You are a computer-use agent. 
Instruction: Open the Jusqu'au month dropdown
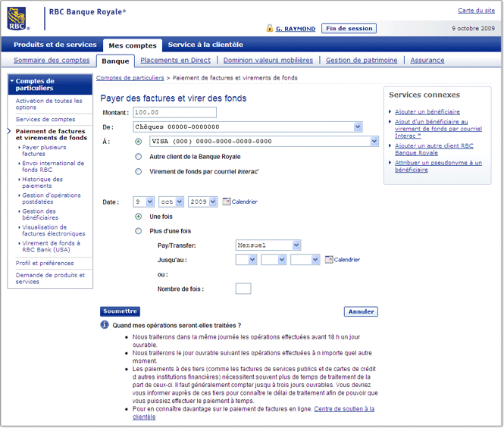(x=274, y=260)
